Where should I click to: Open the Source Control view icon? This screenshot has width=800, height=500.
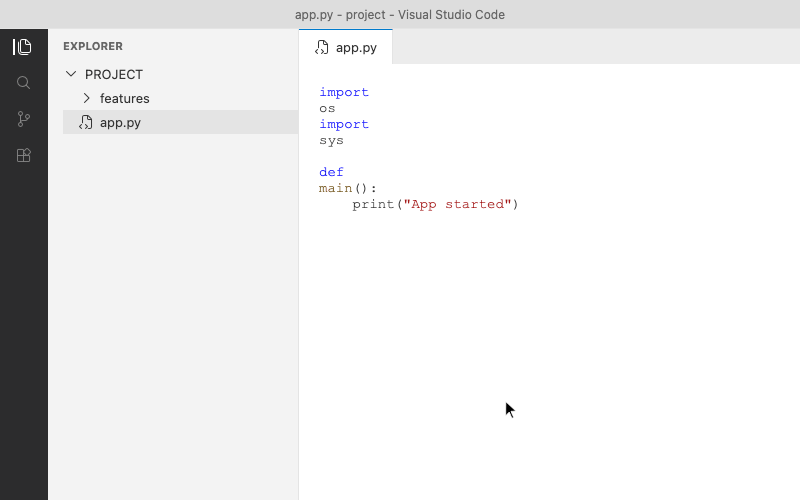click(23, 119)
